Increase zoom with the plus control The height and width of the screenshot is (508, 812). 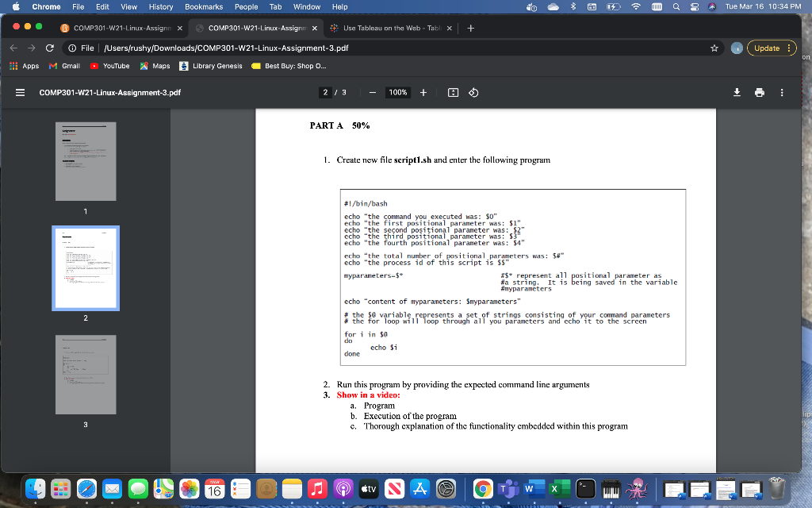pyautogui.click(x=423, y=93)
